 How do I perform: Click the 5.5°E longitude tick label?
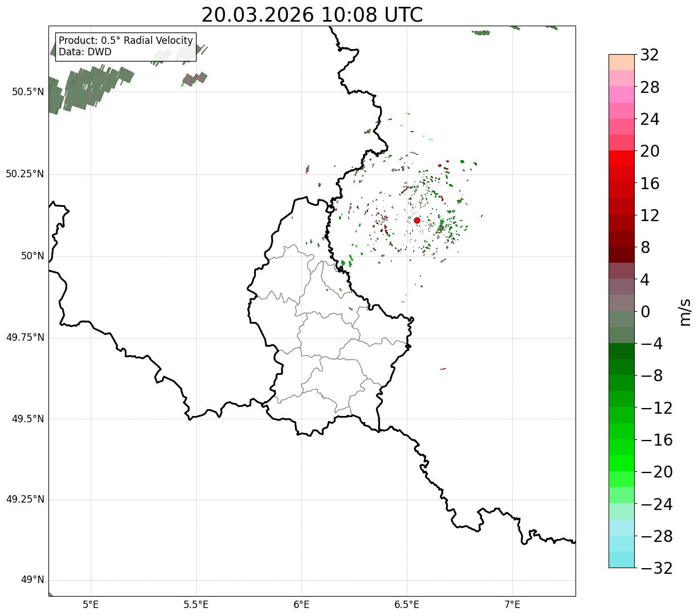(x=197, y=605)
